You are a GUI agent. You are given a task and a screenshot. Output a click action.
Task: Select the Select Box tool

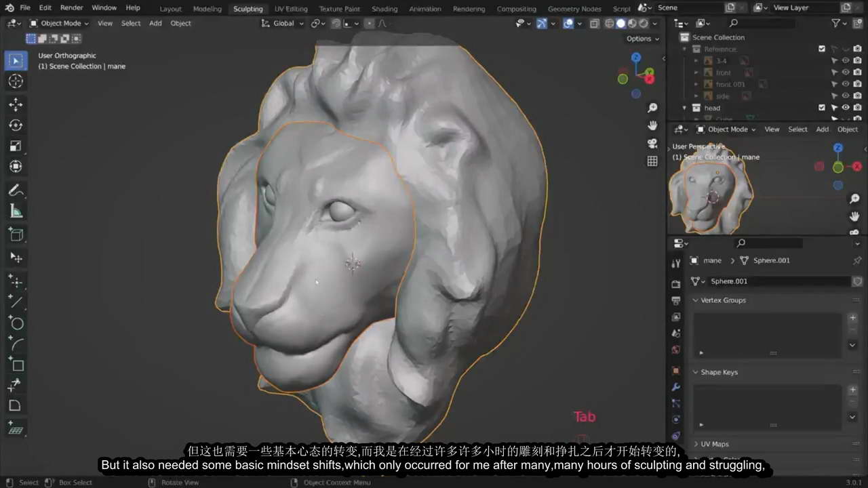tap(15, 60)
